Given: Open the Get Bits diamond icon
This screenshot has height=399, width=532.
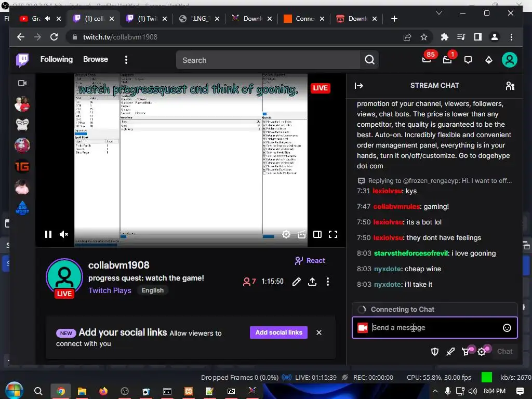Looking at the screenshot, I should tap(488, 60).
